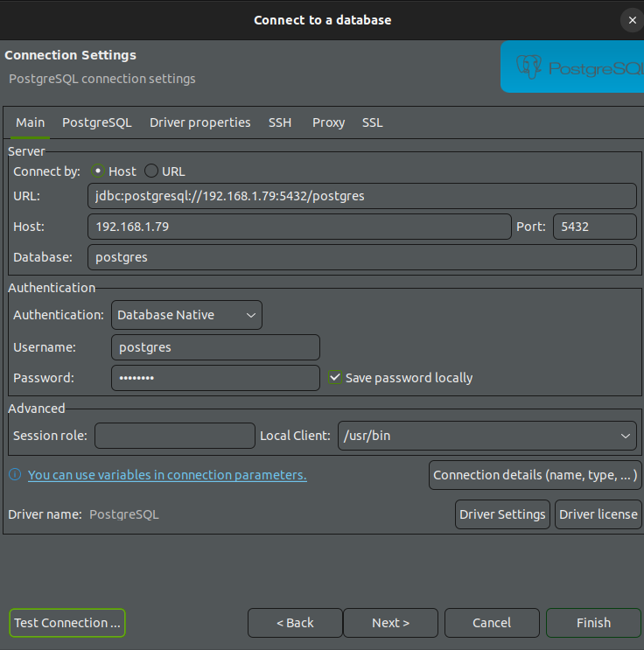Select the Host radio button
The height and width of the screenshot is (650, 644).
point(98,171)
